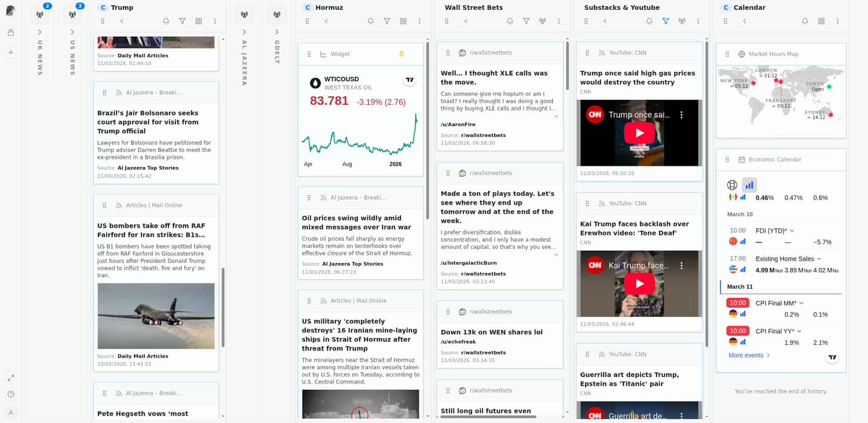The height and width of the screenshot is (423, 868).
Task: Click the GDELT column broadcast icon
Action: tap(277, 14)
